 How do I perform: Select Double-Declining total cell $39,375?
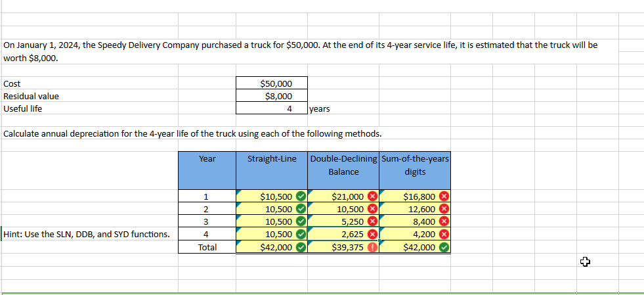(343, 247)
